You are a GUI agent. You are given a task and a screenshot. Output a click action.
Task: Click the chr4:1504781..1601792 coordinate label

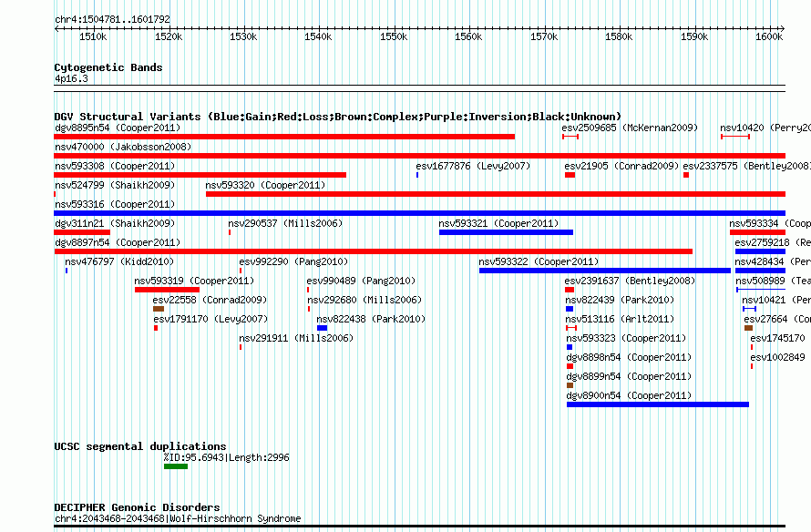112,19
